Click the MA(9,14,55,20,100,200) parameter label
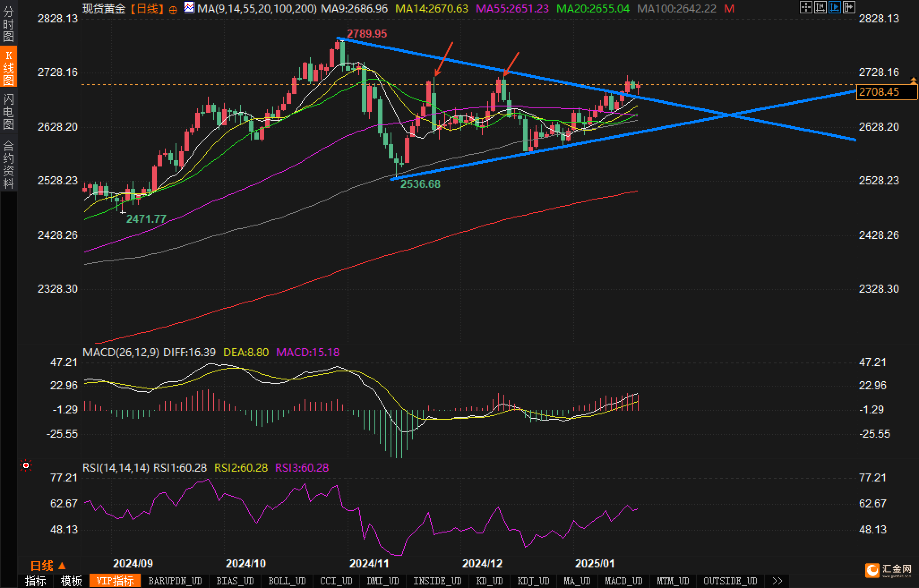919x588 pixels. [x=257, y=9]
